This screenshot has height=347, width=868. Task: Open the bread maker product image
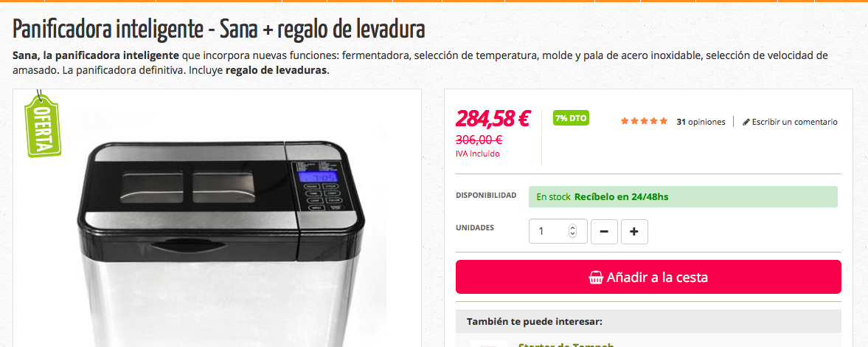[217, 218]
